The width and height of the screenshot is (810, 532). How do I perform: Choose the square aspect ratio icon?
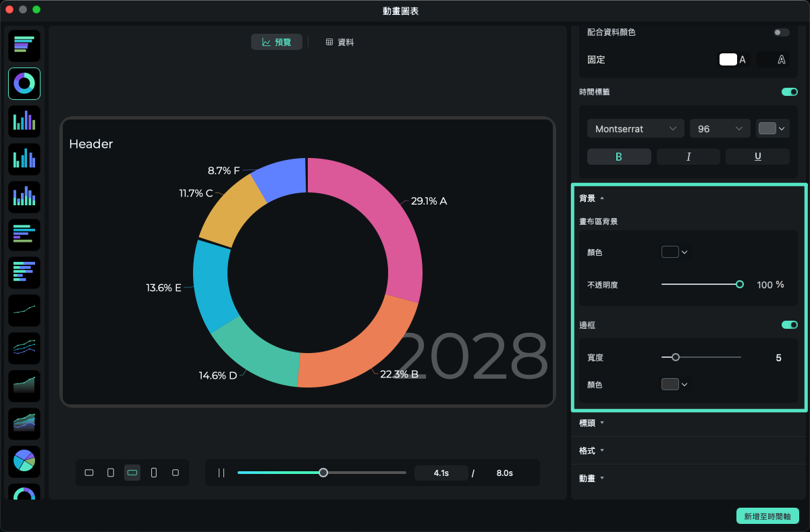point(175,473)
